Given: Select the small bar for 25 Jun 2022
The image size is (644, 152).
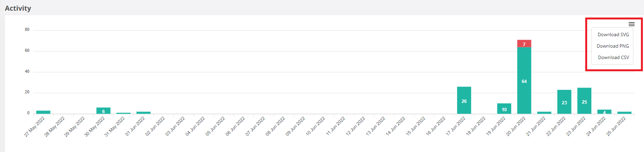Looking at the screenshot, I should [624, 112].
